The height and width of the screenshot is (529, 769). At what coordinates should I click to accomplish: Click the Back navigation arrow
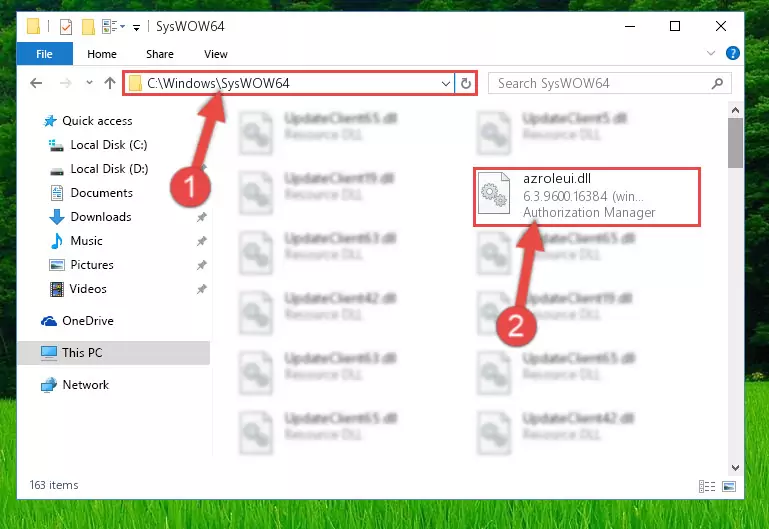[x=36, y=83]
